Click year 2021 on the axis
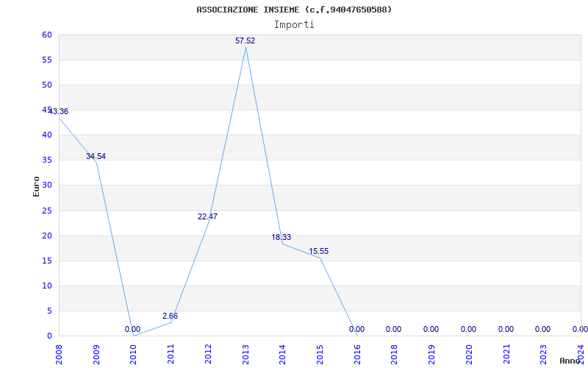 [506, 354]
